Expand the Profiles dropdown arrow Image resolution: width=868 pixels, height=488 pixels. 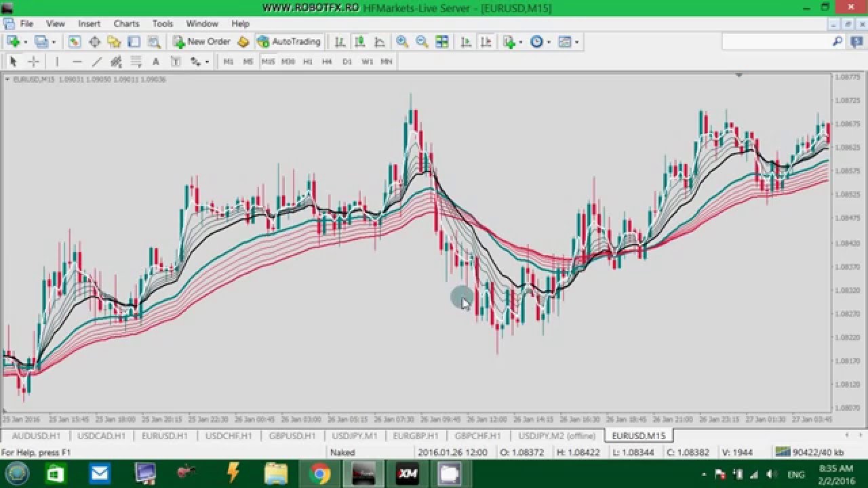[x=54, y=42]
